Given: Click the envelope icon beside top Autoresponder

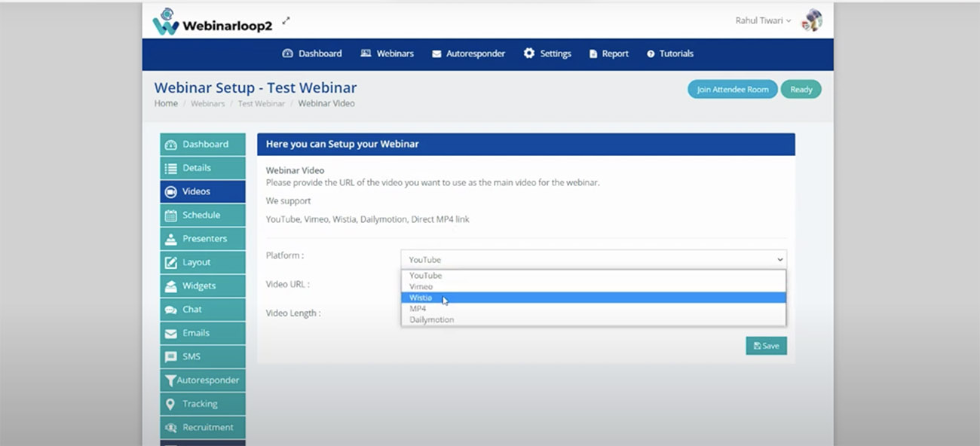Looking at the screenshot, I should tap(437, 54).
